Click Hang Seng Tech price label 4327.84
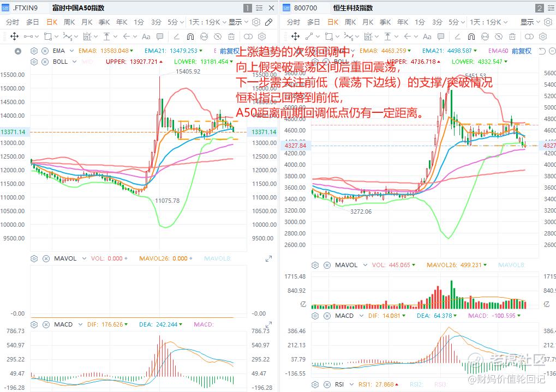 pos(295,146)
